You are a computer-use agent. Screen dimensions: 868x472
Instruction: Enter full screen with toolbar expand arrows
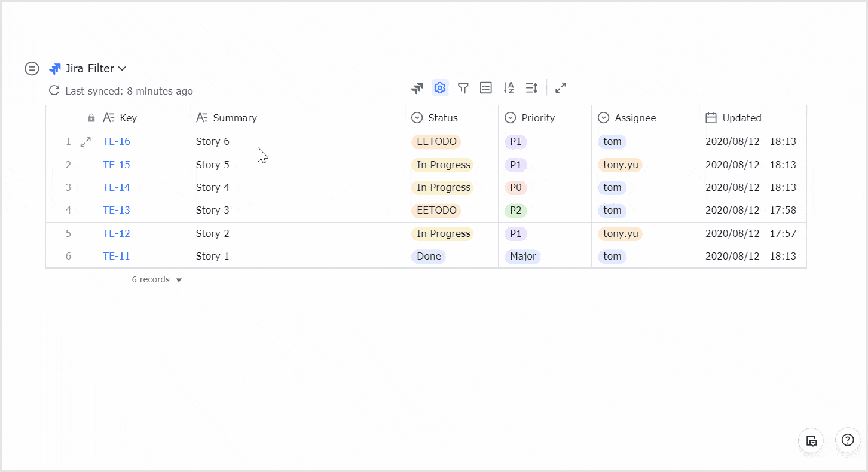pyautogui.click(x=560, y=88)
